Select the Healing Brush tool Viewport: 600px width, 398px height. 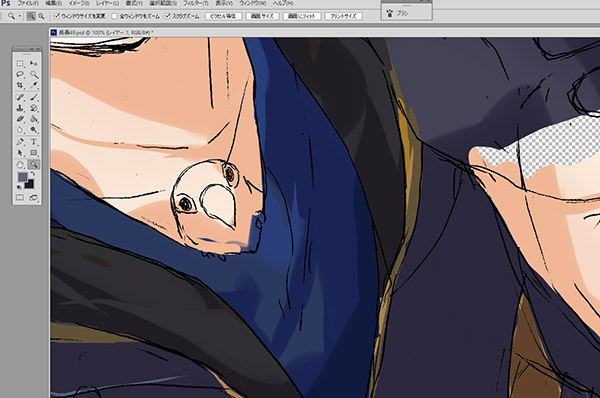[x=20, y=98]
